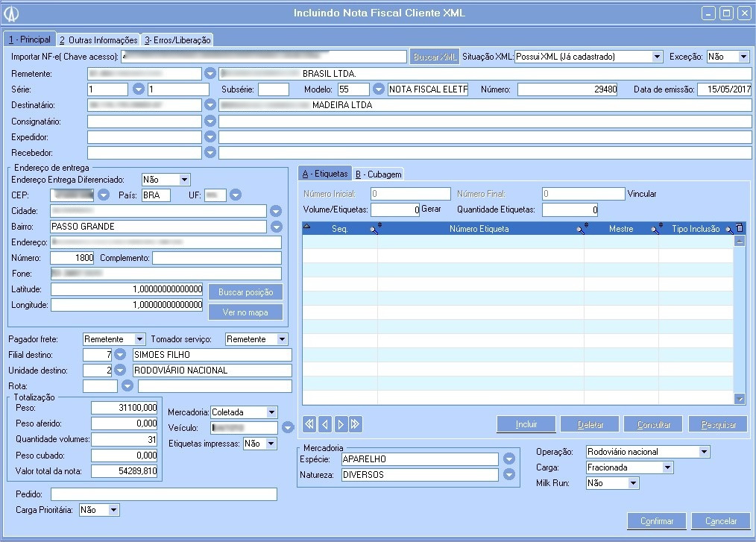Open Pagador frete dropdown
The image size is (756, 542).
tap(139, 339)
